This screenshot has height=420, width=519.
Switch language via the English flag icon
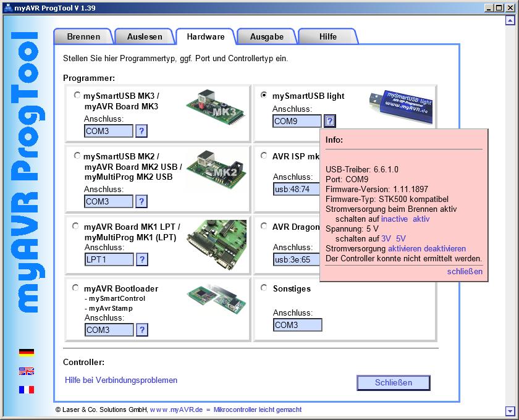(x=27, y=371)
